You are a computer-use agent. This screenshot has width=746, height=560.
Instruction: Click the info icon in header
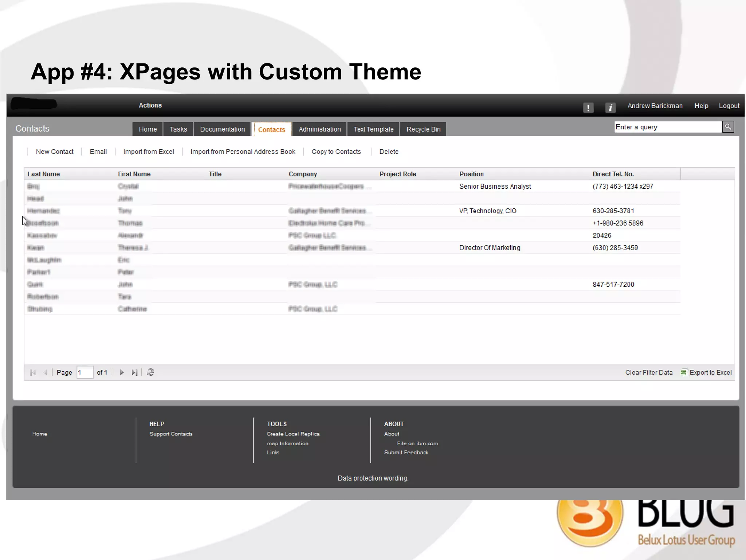610,107
